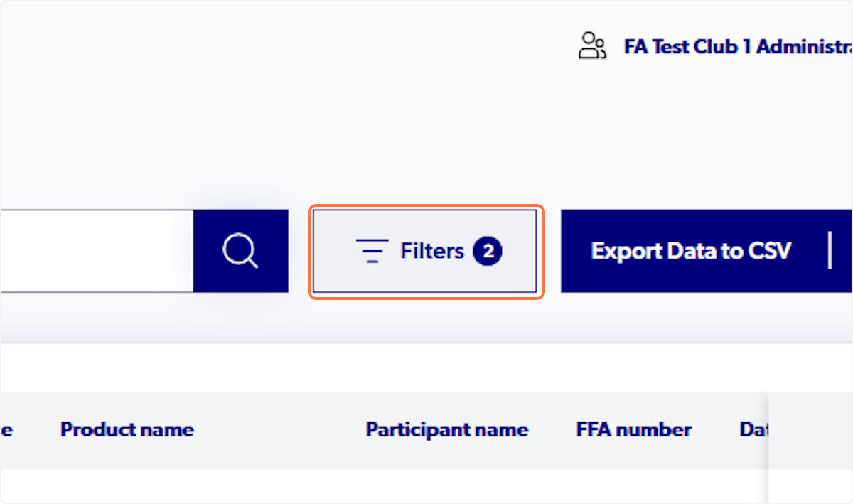The height and width of the screenshot is (504, 853).
Task: Click the circular badge showing 2 active filters
Action: click(x=488, y=251)
